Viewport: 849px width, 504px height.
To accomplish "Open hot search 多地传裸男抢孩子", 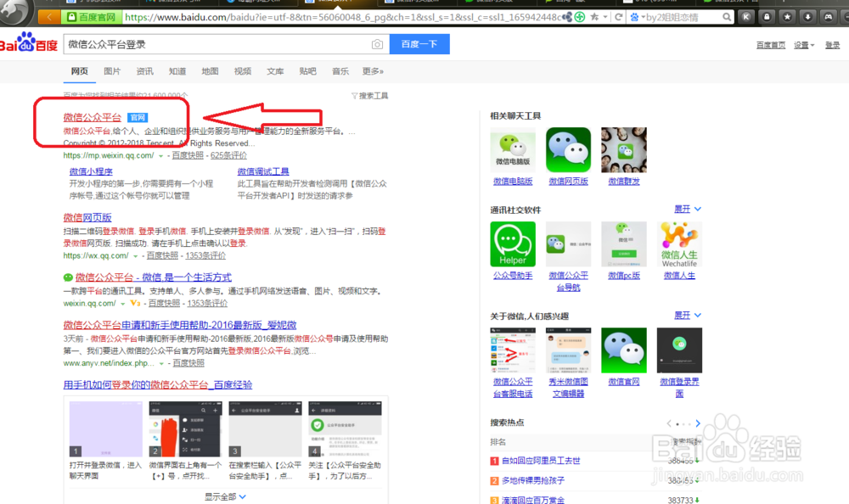I will click(533, 481).
